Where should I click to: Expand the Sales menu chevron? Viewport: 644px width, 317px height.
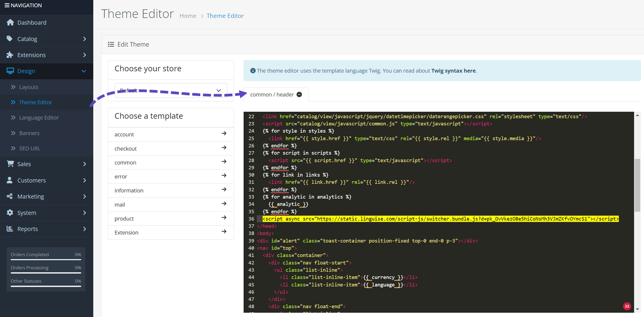(x=85, y=164)
